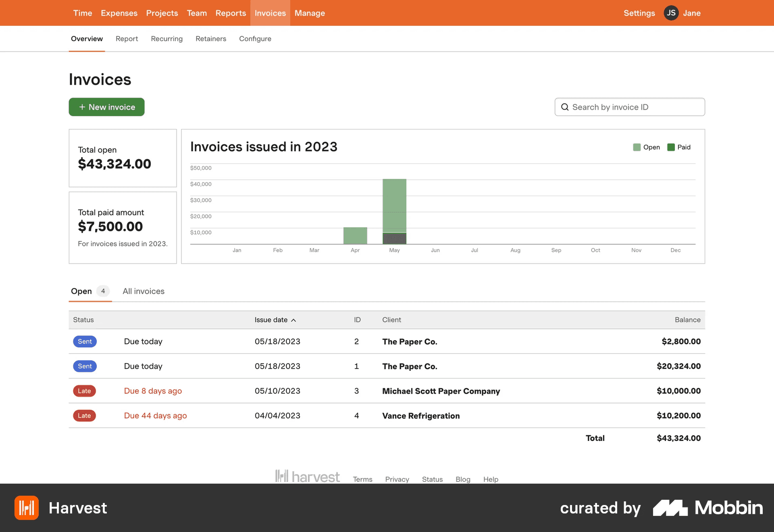Image resolution: width=774 pixels, height=532 pixels.
Task: Click the Sent badge on invoice 2
Action: click(85, 341)
